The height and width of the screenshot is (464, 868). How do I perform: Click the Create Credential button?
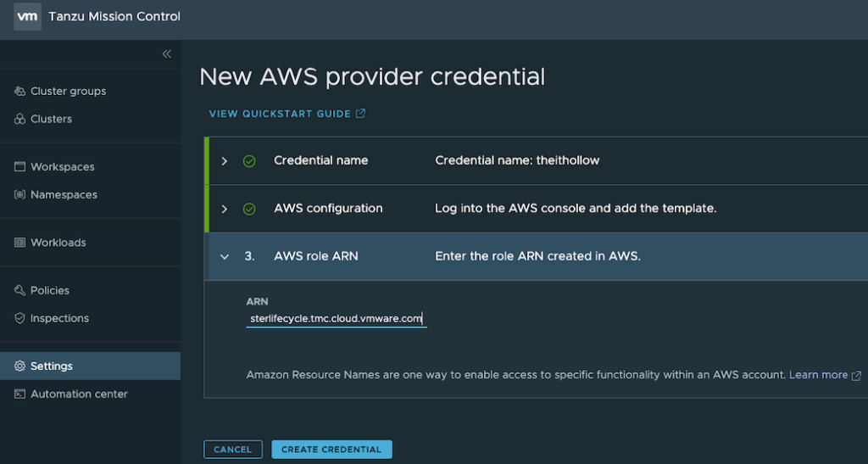click(x=331, y=450)
